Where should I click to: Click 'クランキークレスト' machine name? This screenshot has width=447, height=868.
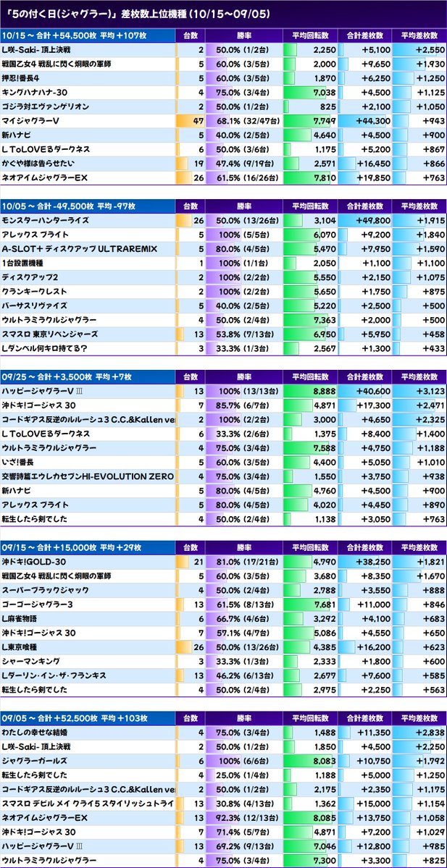pos(34,291)
